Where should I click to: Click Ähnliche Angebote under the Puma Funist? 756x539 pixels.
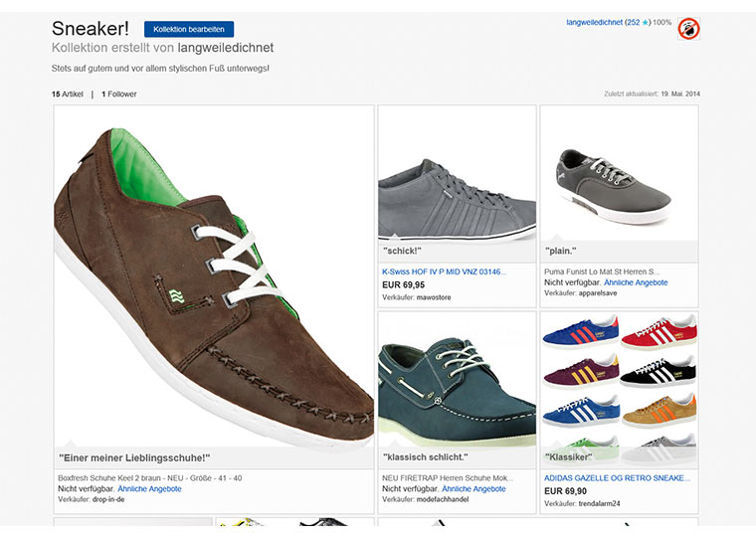point(637,282)
